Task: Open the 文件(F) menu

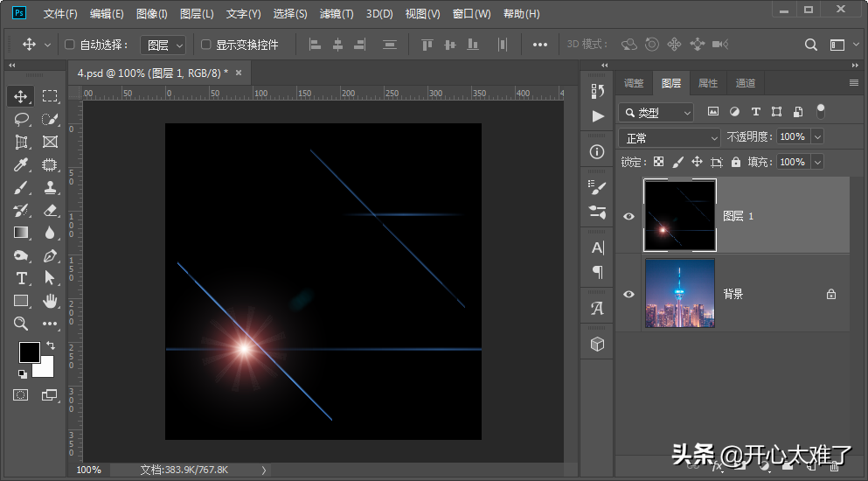Action: coord(60,14)
